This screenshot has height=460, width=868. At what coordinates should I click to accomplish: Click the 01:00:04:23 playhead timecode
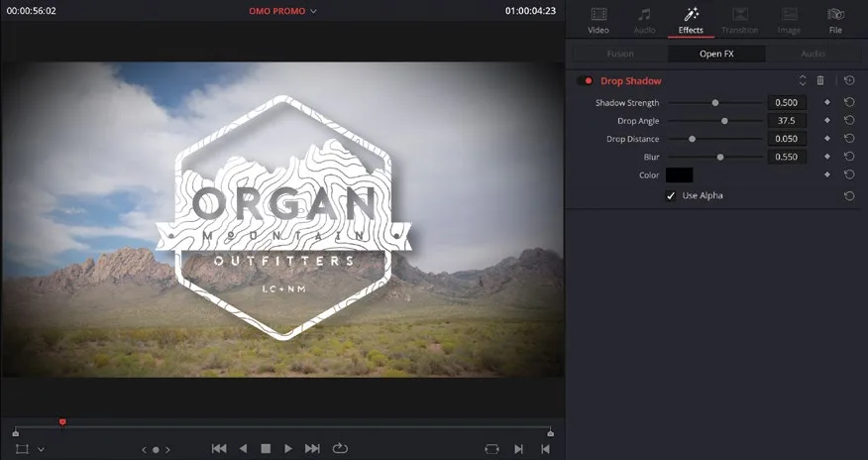pos(530,11)
